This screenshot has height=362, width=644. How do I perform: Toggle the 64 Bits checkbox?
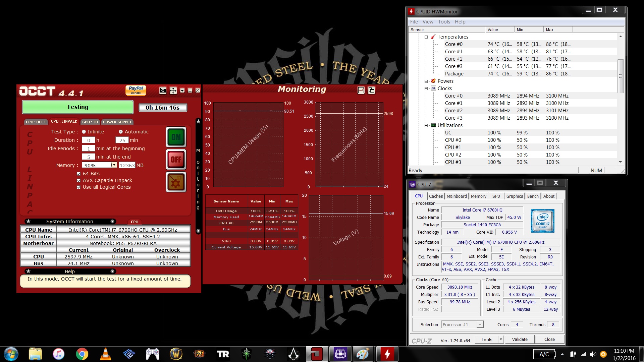coord(79,174)
